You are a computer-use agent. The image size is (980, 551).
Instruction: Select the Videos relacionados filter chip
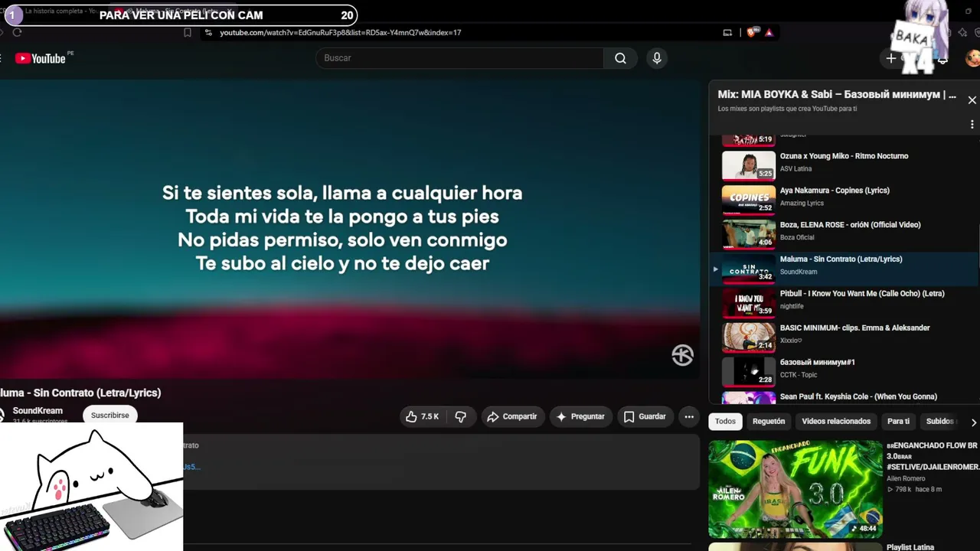pyautogui.click(x=836, y=422)
